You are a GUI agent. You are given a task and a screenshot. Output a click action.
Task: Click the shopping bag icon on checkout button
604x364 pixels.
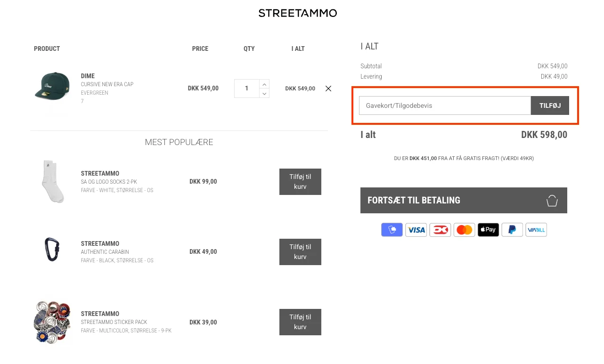(552, 201)
